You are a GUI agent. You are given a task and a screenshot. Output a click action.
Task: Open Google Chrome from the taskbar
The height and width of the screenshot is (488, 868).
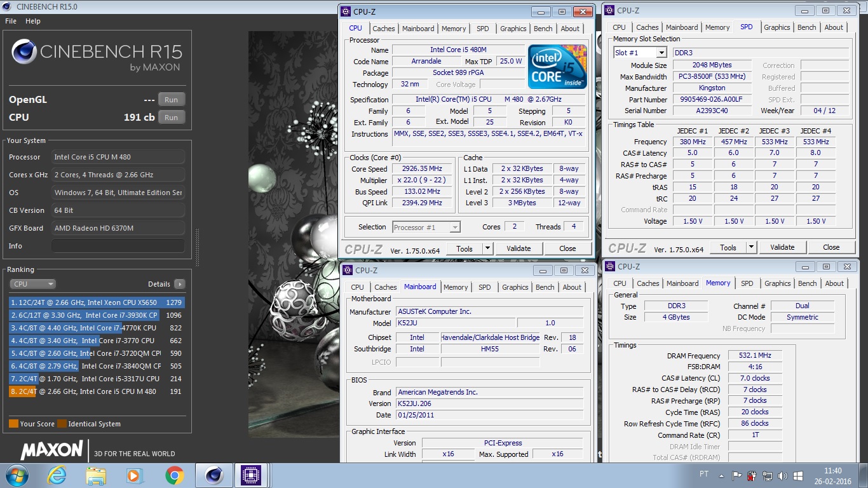[x=174, y=475]
